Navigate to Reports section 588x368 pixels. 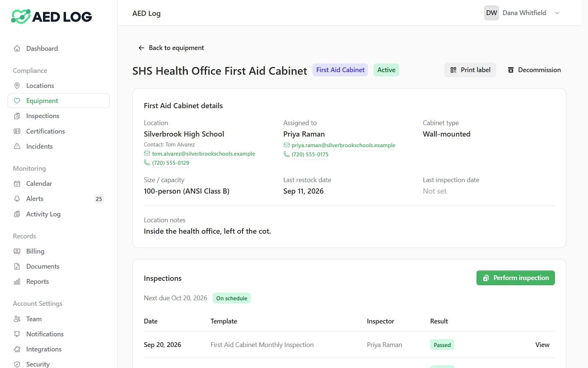58,282
